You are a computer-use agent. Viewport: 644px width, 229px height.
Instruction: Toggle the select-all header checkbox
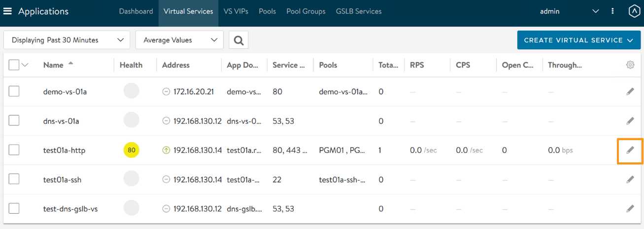pos(14,65)
